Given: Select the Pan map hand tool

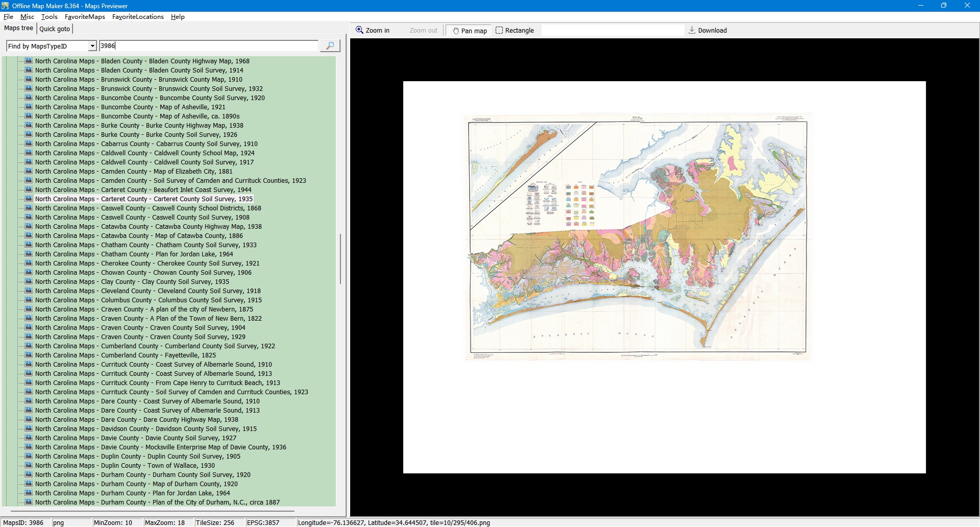Looking at the screenshot, I should point(469,31).
